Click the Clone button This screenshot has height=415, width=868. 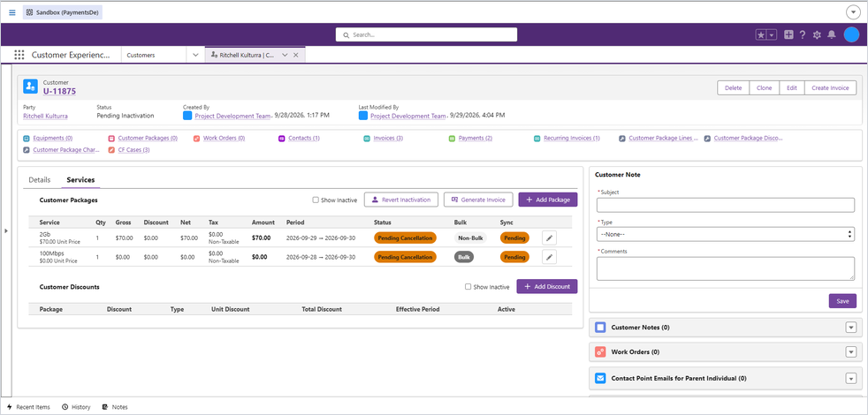point(764,88)
